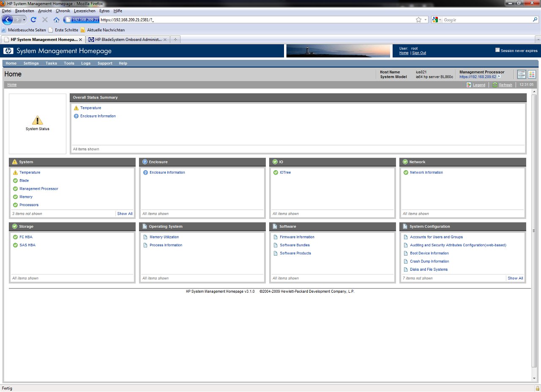This screenshot has height=392, width=541.
Task: Click in the Google search box
Action: click(487, 20)
